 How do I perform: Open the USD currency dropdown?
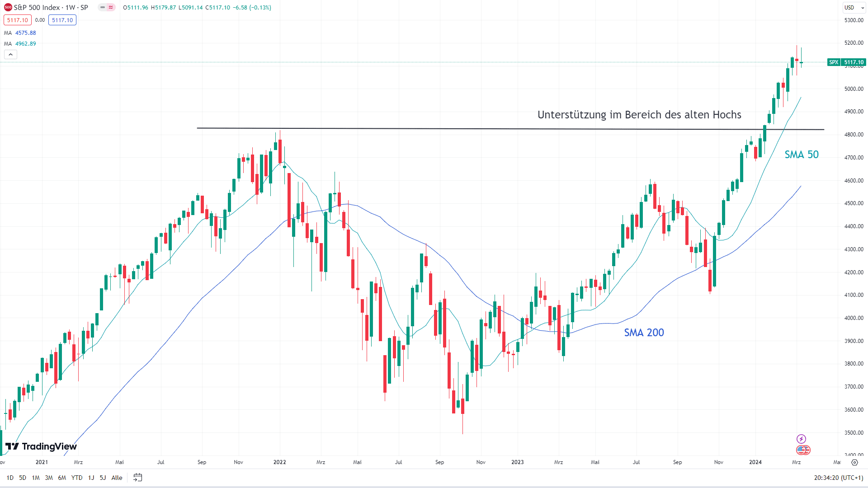click(854, 7)
